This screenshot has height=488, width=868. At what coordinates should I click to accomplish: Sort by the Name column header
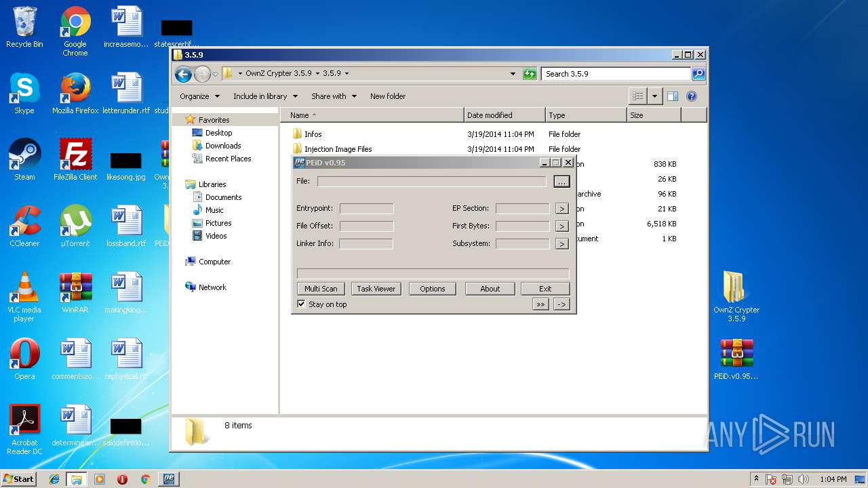[x=372, y=115]
